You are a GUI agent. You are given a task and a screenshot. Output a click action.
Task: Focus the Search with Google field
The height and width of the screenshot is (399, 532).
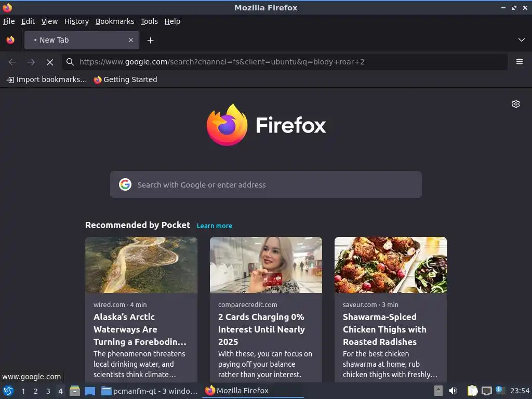tap(266, 184)
